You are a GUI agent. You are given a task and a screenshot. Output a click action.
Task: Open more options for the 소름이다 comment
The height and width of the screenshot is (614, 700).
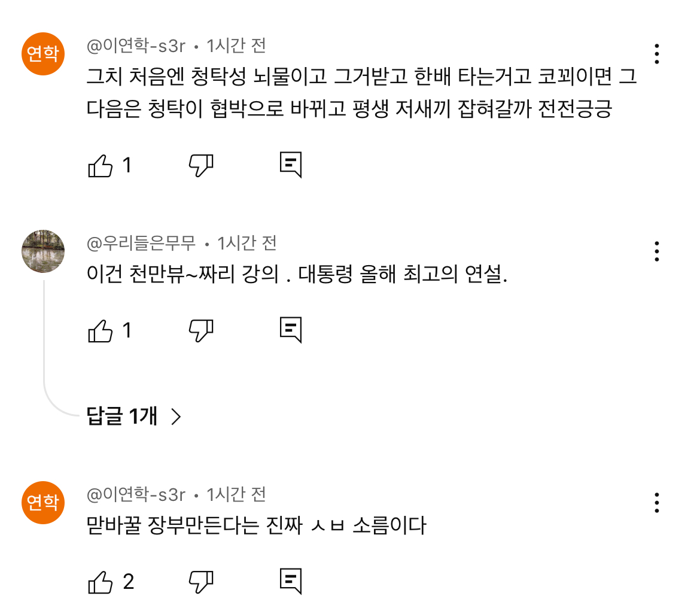(x=657, y=503)
